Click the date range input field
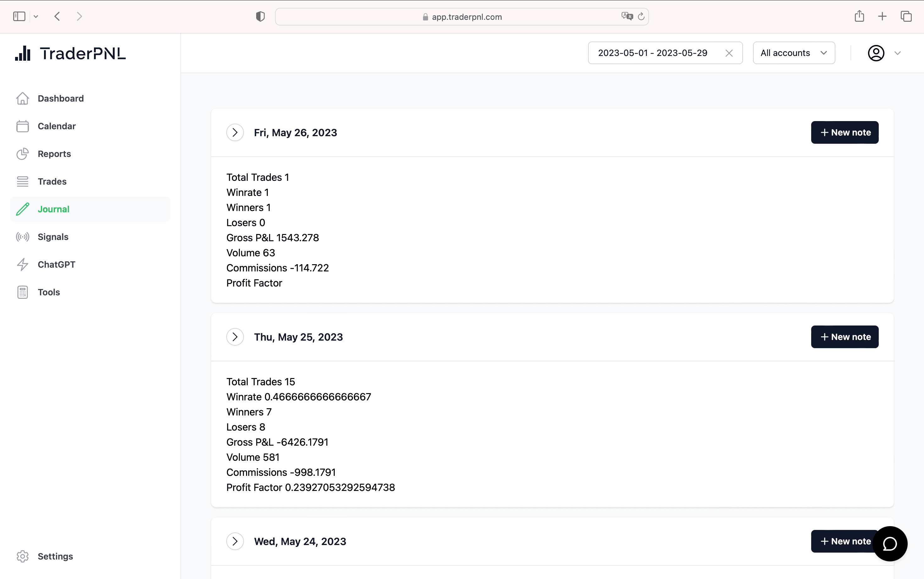 [x=665, y=53]
